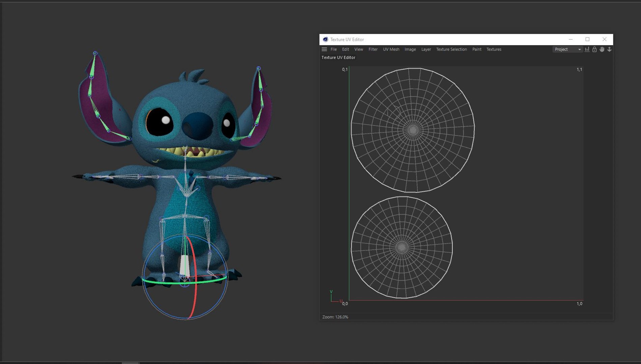The height and width of the screenshot is (364, 641).
Task: Open the Layer menu
Action: [426, 49]
